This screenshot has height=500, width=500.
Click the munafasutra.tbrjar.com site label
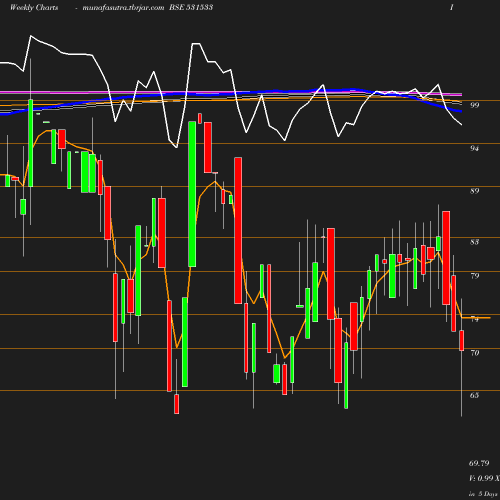(123, 8)
